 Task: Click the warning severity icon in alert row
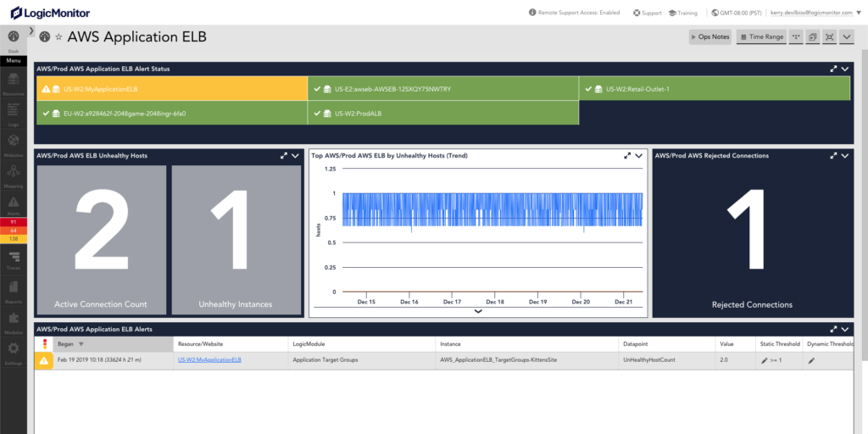[44, 361]
